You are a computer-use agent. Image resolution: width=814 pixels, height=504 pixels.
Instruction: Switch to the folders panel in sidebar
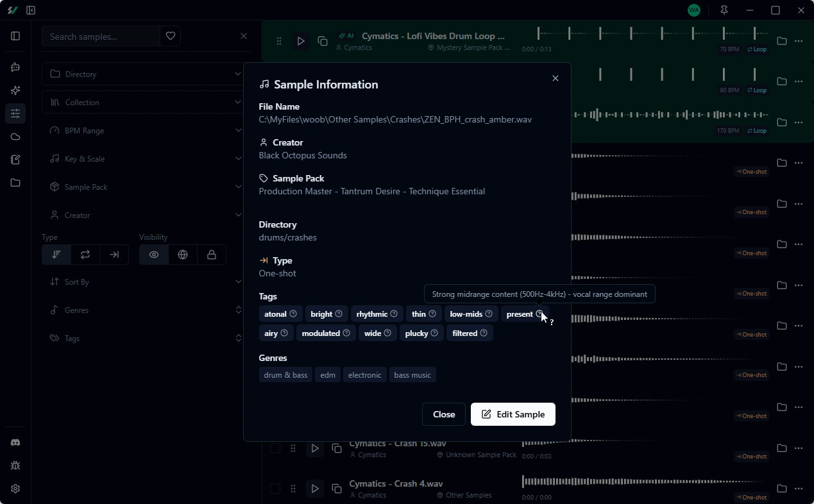(x=15, y=183)
